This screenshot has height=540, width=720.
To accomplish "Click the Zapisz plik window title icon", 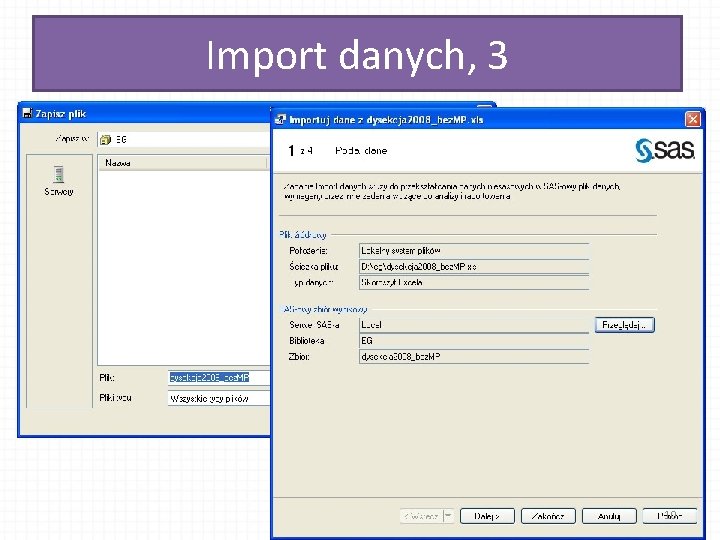I will click(28, 113).
